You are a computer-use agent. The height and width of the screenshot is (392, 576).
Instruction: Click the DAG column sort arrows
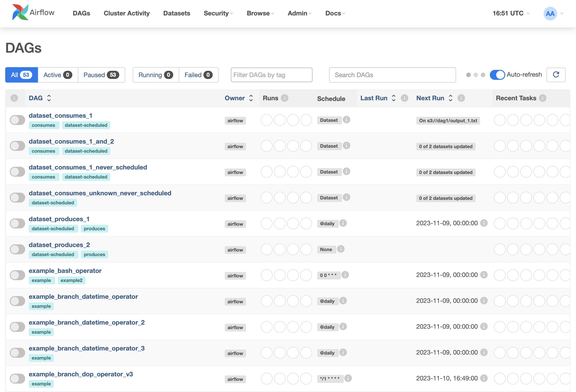[49, 98]
